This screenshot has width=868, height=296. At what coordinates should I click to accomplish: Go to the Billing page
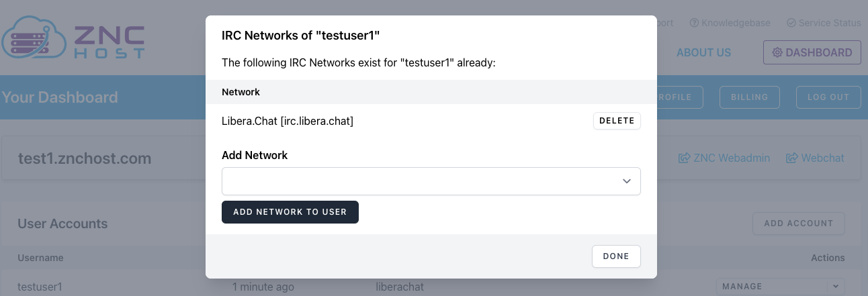749,97
